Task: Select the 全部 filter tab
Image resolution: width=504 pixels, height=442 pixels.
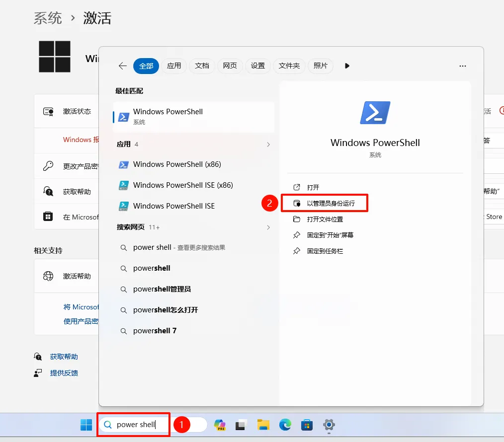Action: click(146, 66)
